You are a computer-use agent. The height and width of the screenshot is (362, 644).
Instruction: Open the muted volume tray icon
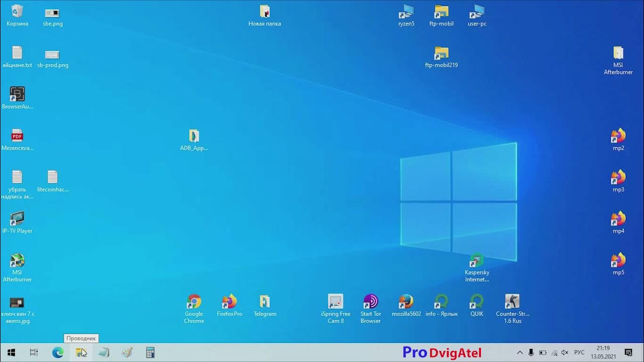click(x=565, y=353)
